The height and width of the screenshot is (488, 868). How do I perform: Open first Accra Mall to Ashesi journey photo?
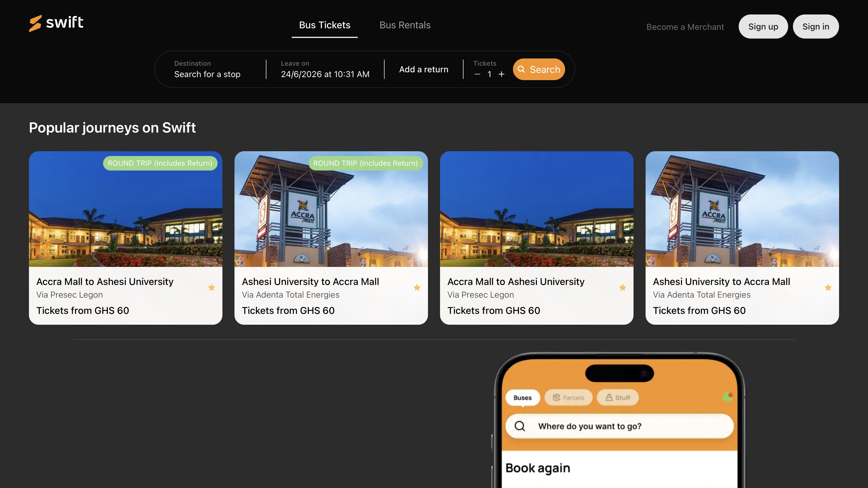[125, 209]
